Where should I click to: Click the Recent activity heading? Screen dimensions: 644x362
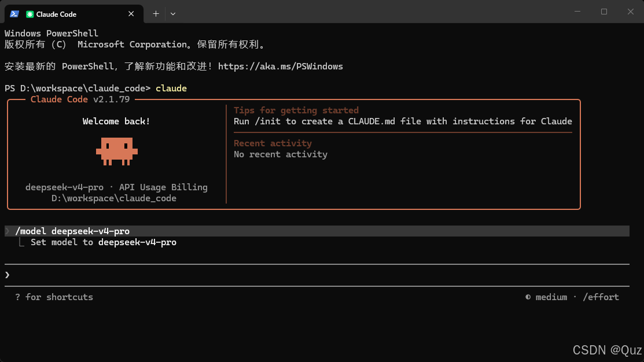273,143
